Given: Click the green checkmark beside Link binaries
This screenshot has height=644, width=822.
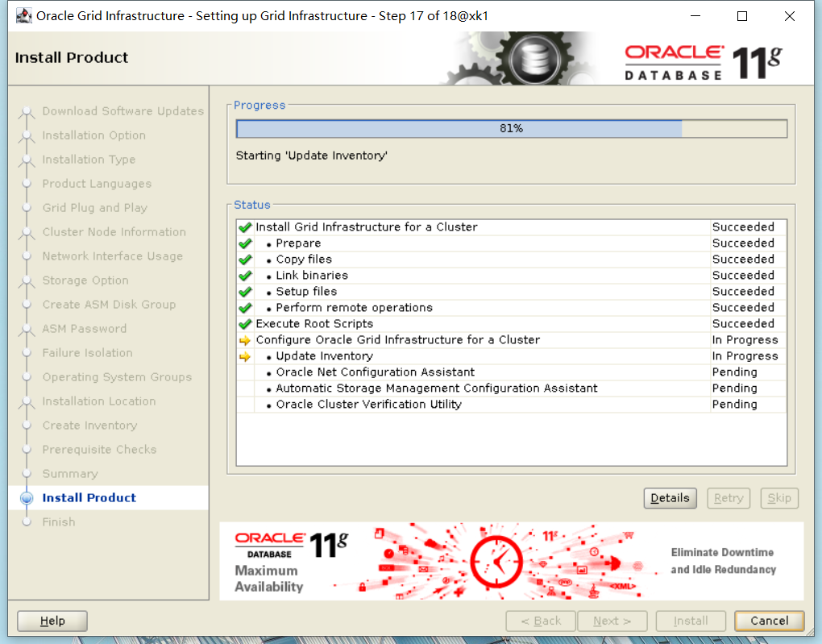Looking at the screenshot, I should [x=245, y=276].
